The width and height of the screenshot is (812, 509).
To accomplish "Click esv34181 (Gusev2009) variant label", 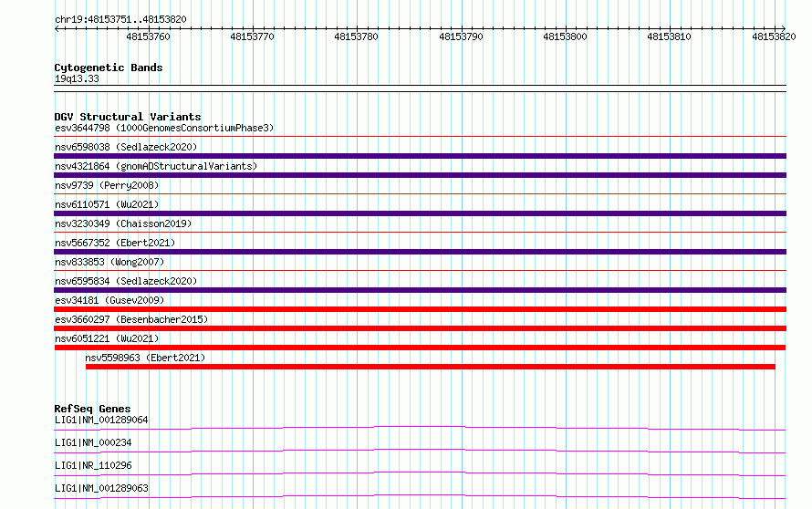I will [109, 300].
